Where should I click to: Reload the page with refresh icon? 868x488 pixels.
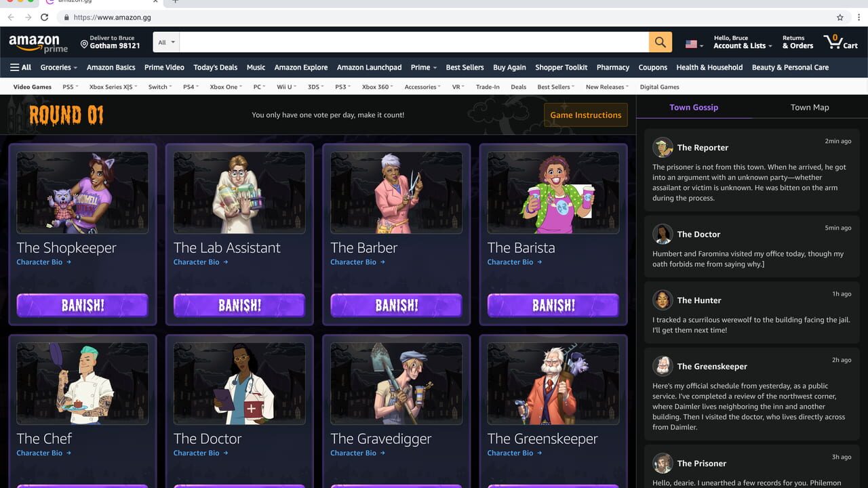coord(45,17)
